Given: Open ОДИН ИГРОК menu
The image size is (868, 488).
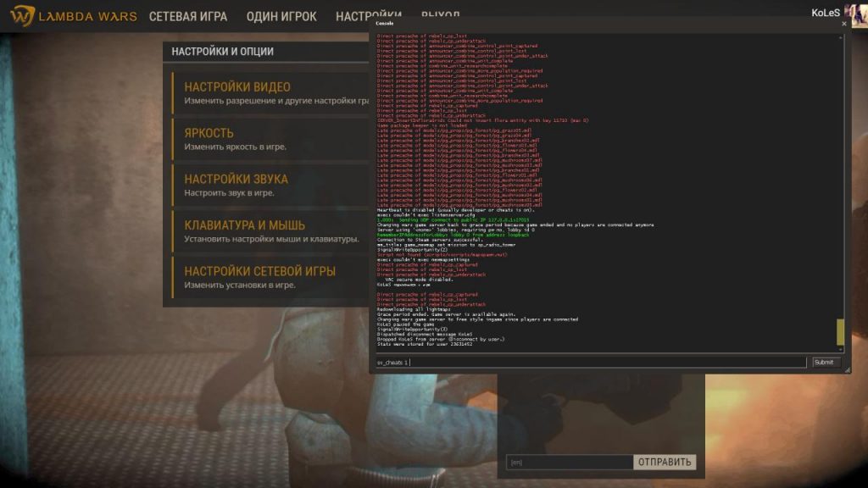Looking at the screenshot, I should click(281, 15).
